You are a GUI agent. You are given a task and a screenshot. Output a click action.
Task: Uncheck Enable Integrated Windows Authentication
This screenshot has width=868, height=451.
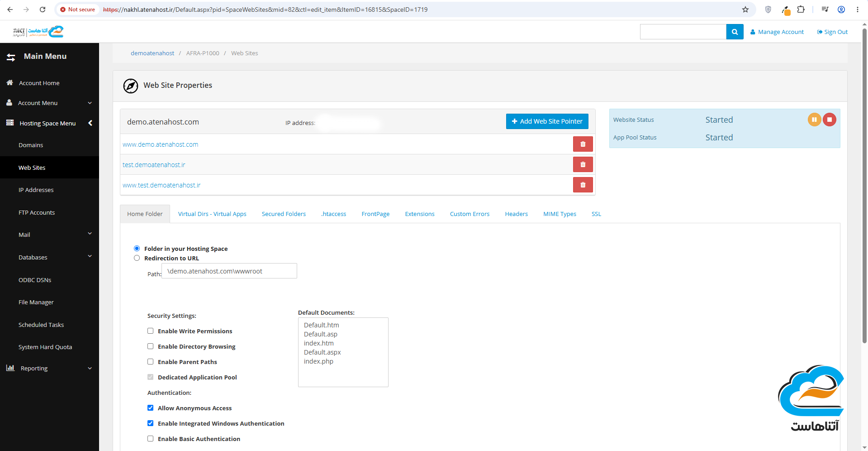151,423
